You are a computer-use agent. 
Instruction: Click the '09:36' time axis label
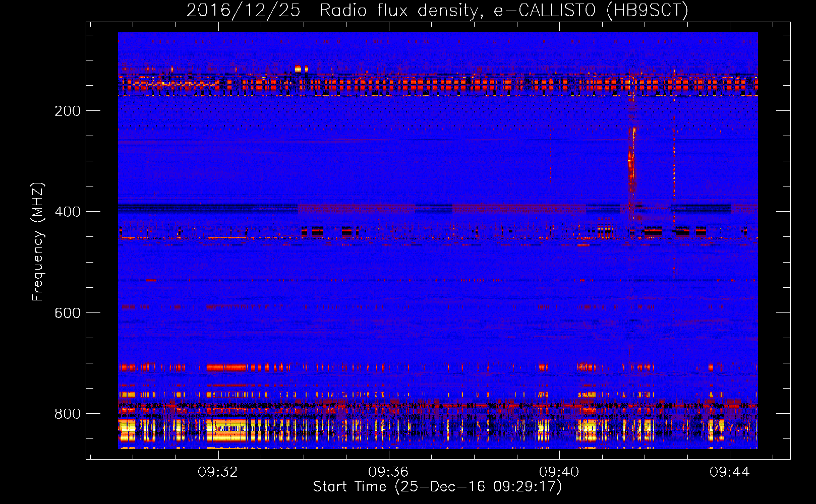[388, 472]
